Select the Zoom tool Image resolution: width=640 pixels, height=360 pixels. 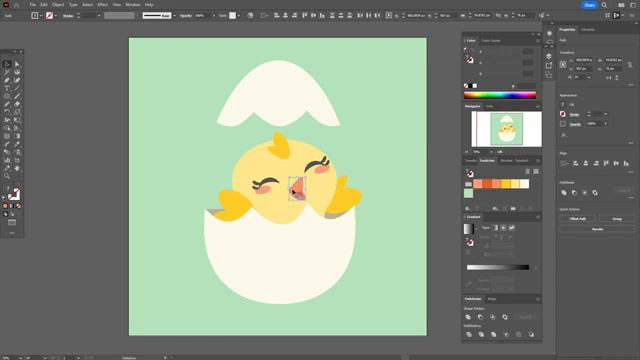7,176
